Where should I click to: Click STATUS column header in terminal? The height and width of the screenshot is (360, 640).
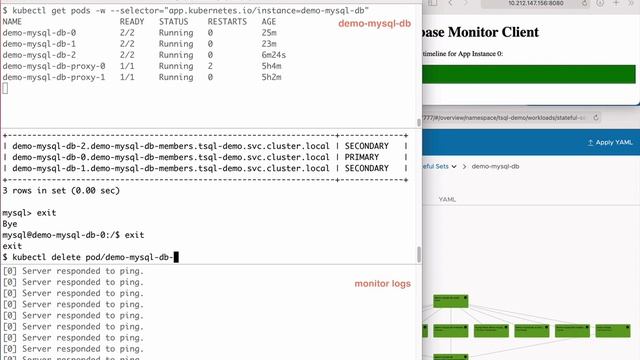173,22
